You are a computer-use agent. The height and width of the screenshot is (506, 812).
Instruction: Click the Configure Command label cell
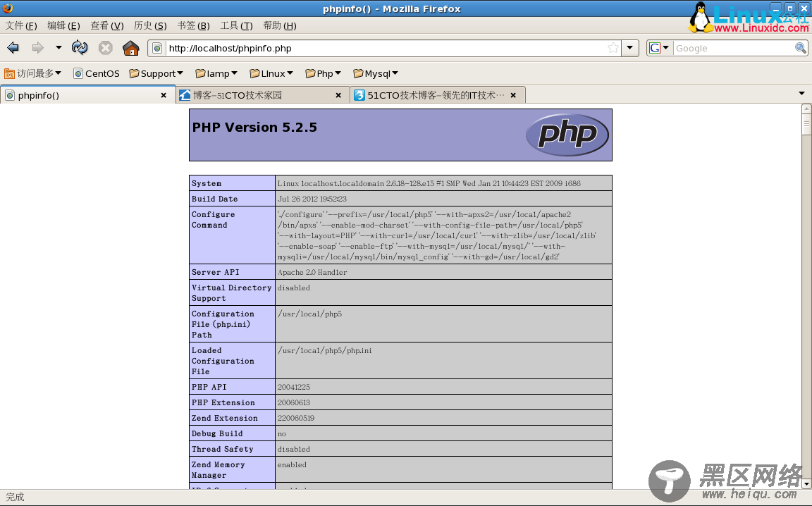pyautogui.click(x=232, y=235)
